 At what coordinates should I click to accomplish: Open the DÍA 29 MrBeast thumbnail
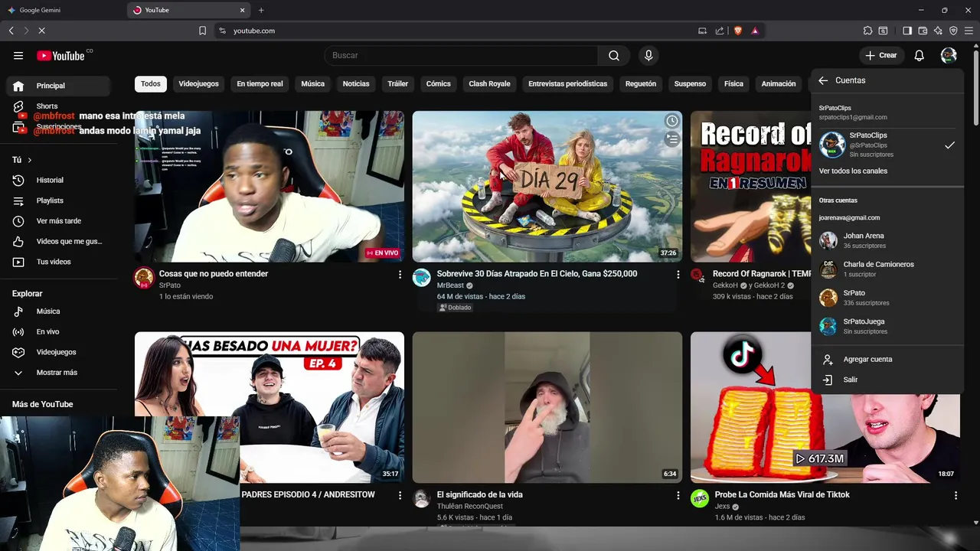point(547,187)
